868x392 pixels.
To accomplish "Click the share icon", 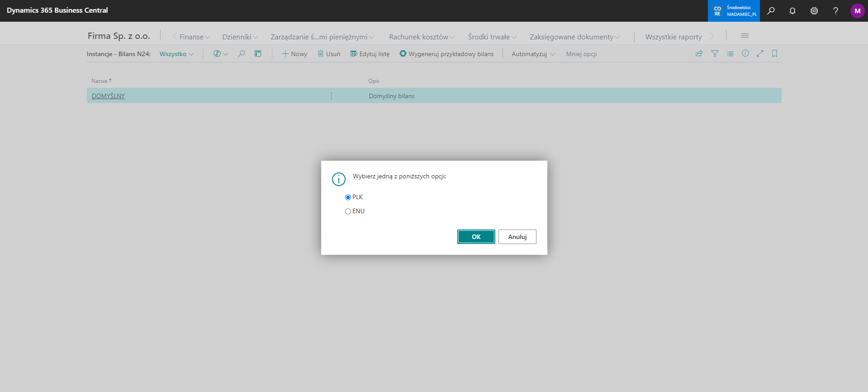I will [699, 53].
